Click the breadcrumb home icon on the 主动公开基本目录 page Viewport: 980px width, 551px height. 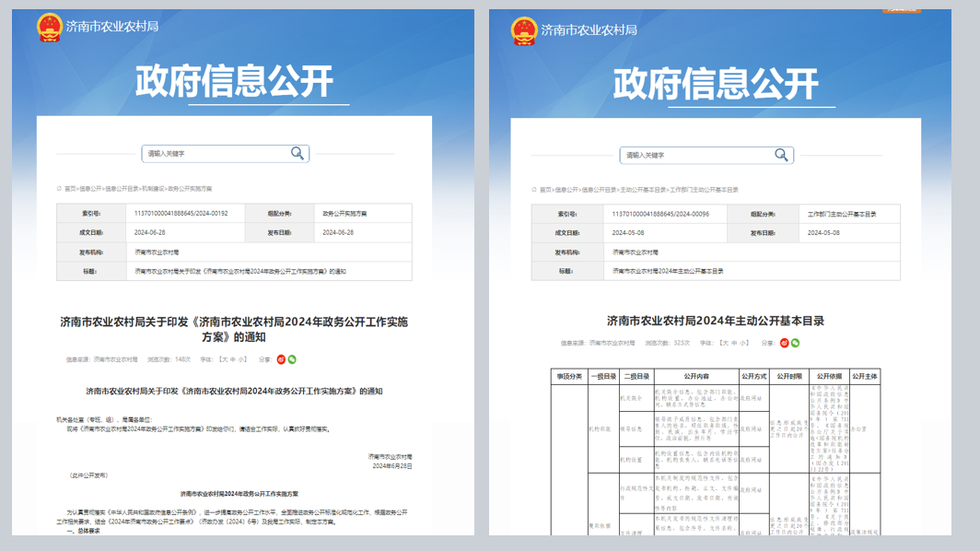click(534, 190)
